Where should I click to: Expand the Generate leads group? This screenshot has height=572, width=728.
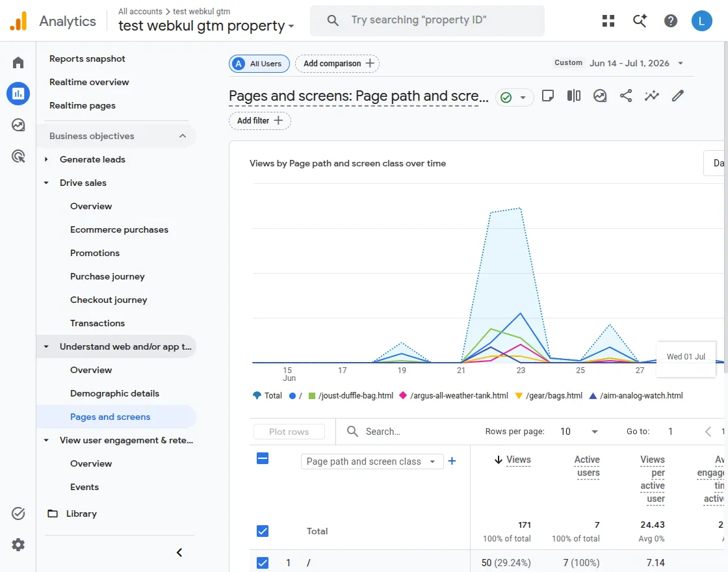coord(46,159)
